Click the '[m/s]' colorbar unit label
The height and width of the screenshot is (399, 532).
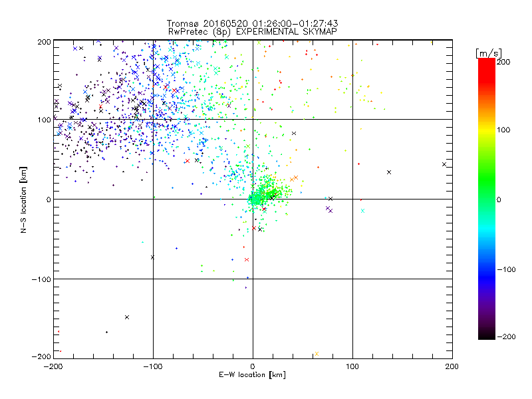489,53
